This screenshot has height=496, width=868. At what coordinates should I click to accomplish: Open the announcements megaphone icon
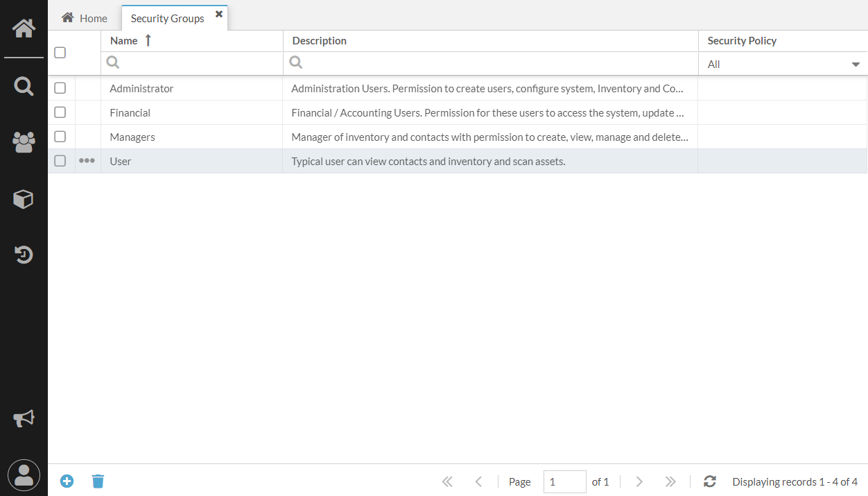(x=24, y=418)
